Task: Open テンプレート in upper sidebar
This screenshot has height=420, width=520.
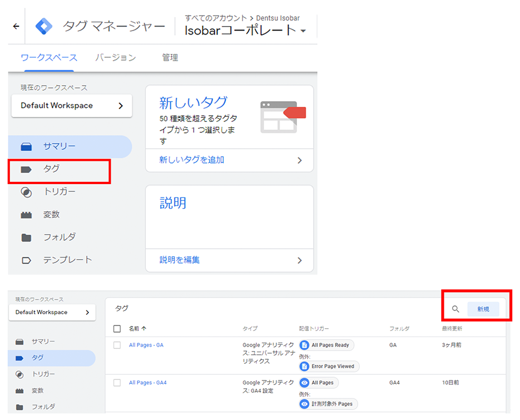Action: (67, 260)
